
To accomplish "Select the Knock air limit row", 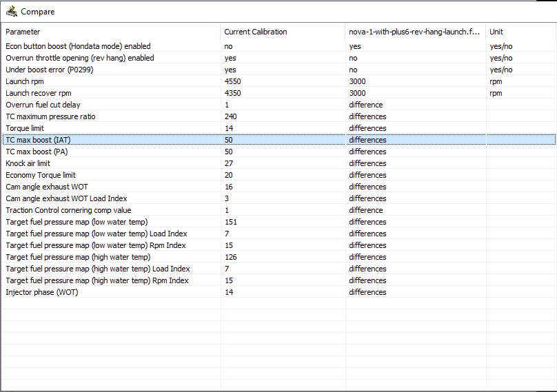I will pyautogui.click(x=279, y=163).
